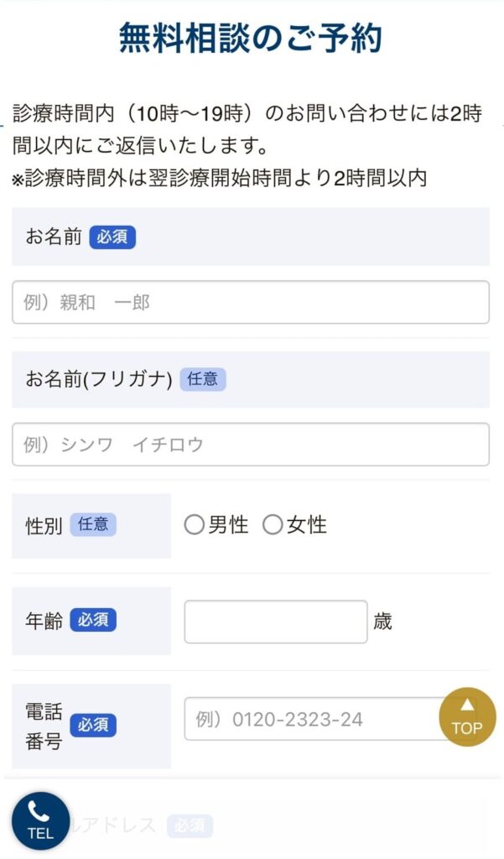Click the 性別 gender section label

click(x=39, y=523)
